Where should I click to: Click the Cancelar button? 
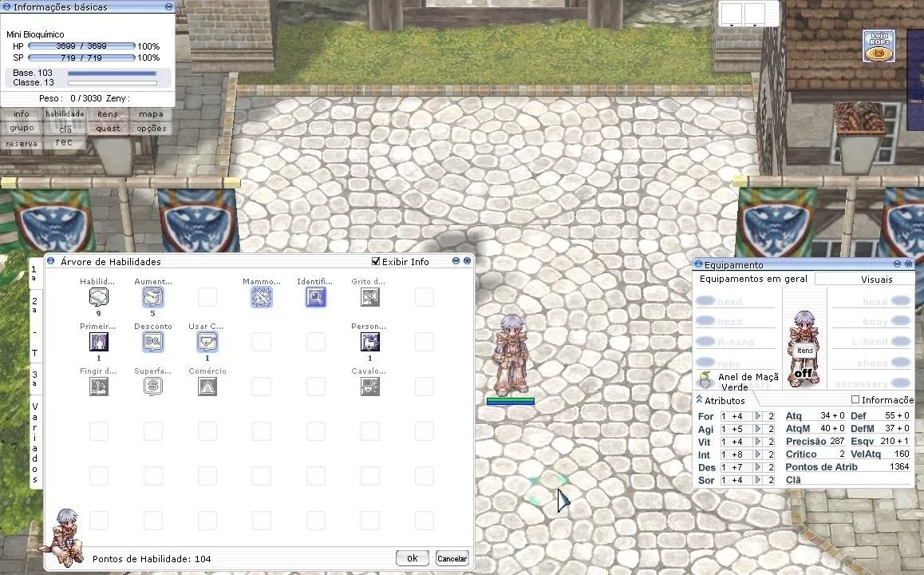click(452, 558)
